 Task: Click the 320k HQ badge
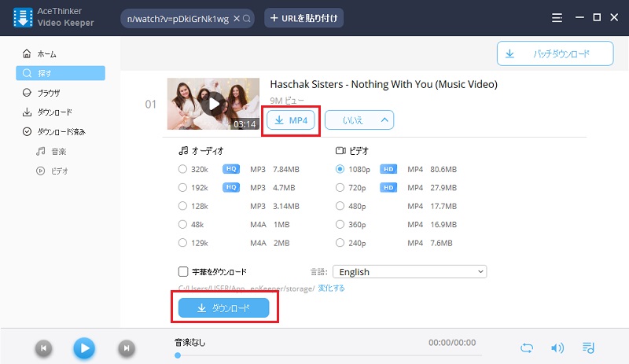click(231, 169)
